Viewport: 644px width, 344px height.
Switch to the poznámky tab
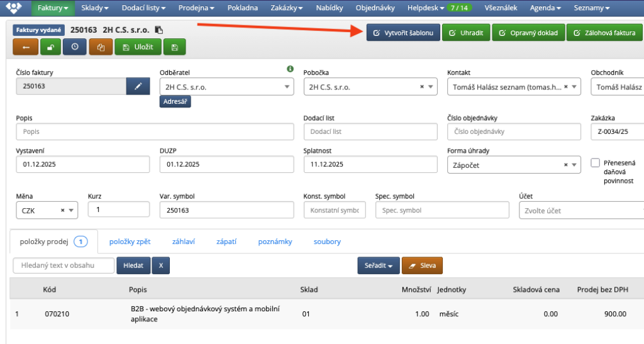[275, 241]
